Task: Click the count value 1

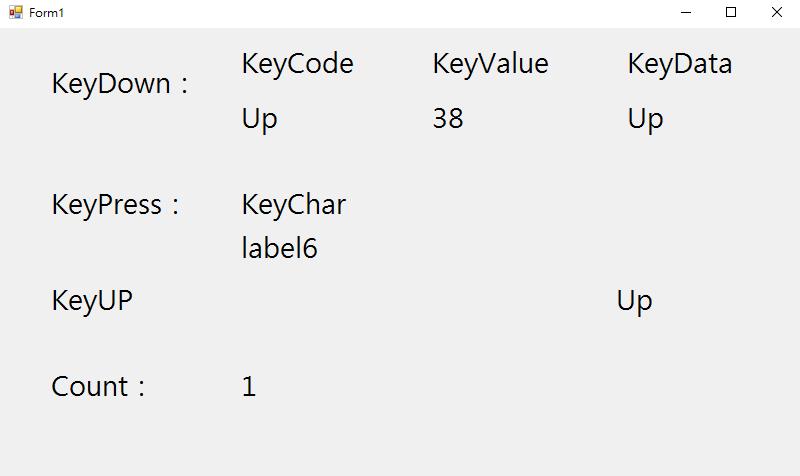Action: click(x=249, y=387)
